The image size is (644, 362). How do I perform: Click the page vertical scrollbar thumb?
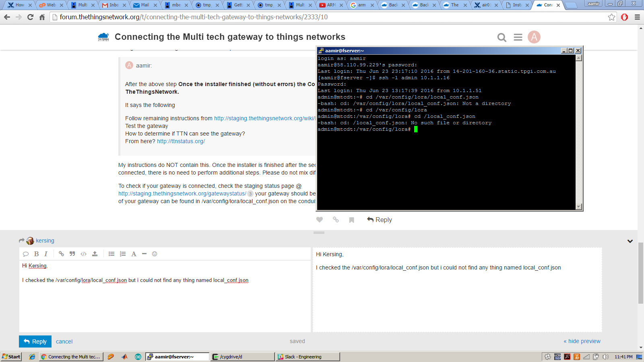[x=641, y=273]
